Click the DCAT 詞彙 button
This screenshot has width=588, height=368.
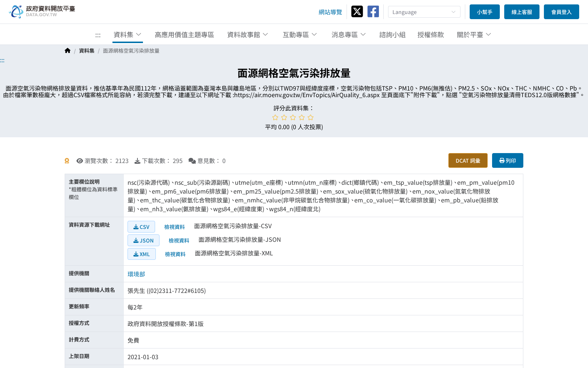click(468, 160)
